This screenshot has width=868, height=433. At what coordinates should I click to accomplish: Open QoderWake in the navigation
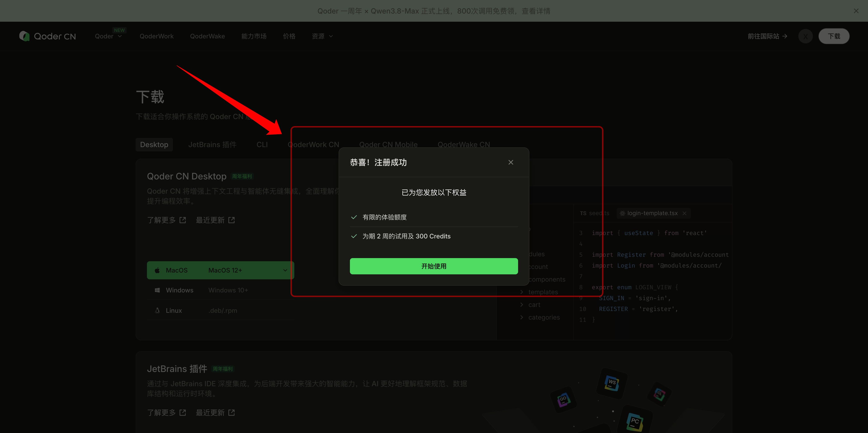(207, 36)
